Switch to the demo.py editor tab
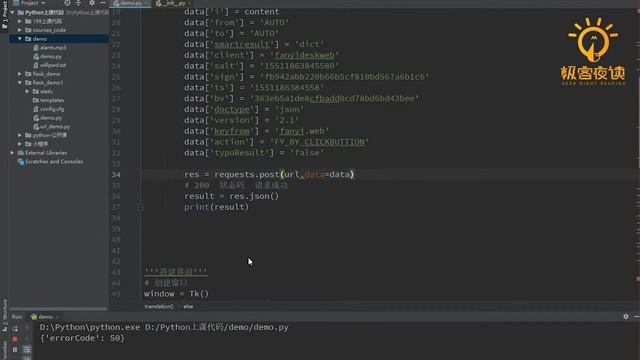640x360 pixels. click(x=131, y=3)
